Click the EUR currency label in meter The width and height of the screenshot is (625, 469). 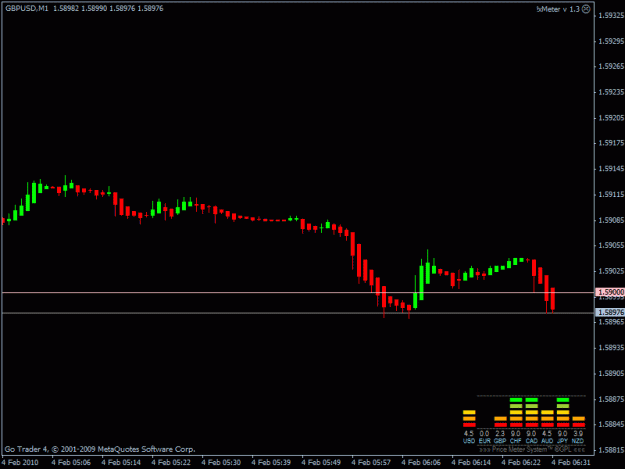pos(484,441)
